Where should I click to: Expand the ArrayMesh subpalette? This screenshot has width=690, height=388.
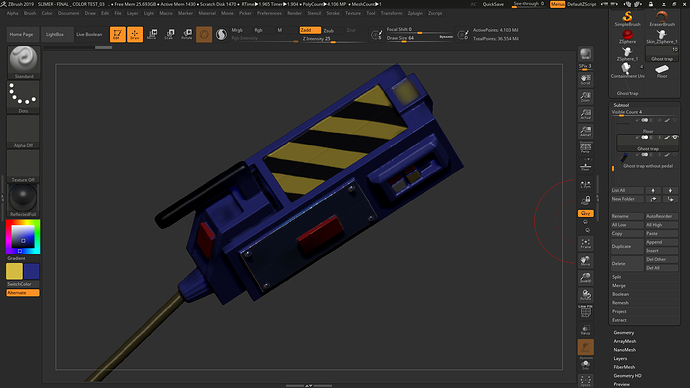click(x=624, y=341)
